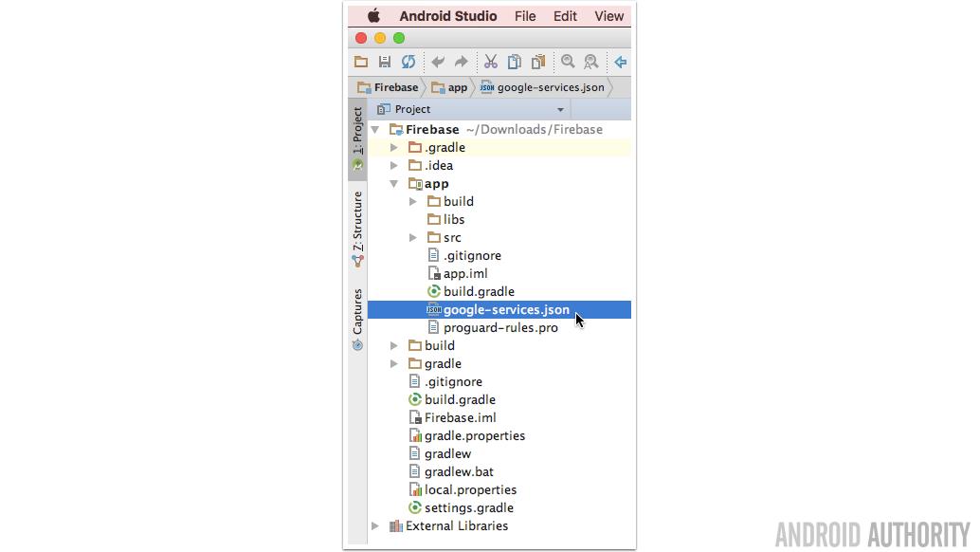The width and height of the screenshot is (980, 552).
Task: Toggle the Project tool window sidebar tab
Action: tap(357, 133)
